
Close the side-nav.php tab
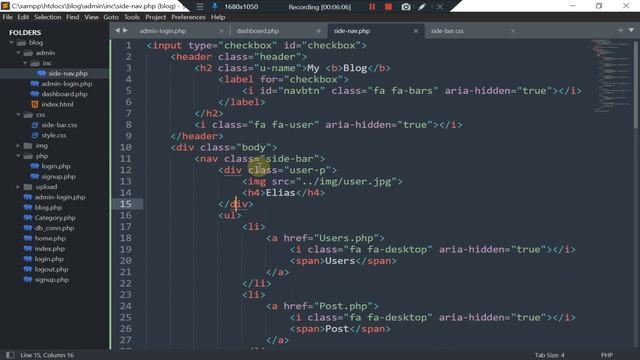pos(416,31)
